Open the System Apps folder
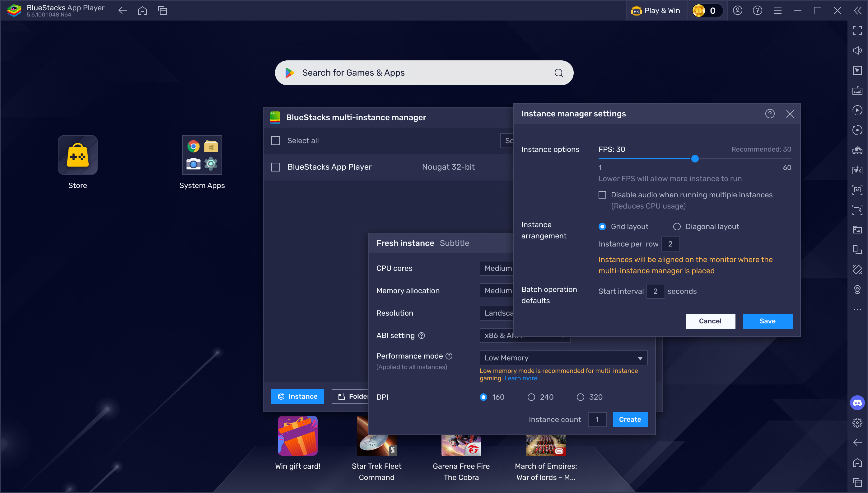 202,155
